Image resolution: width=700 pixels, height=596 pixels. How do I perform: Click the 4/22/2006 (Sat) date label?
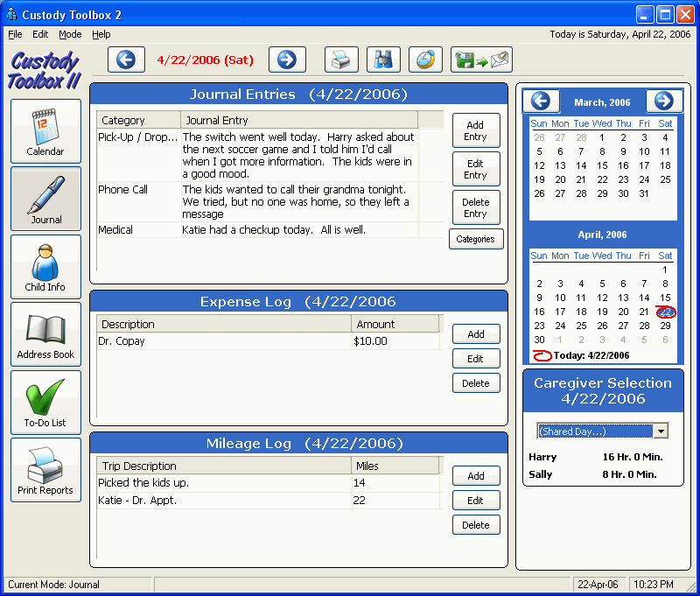tap(206, 60)
